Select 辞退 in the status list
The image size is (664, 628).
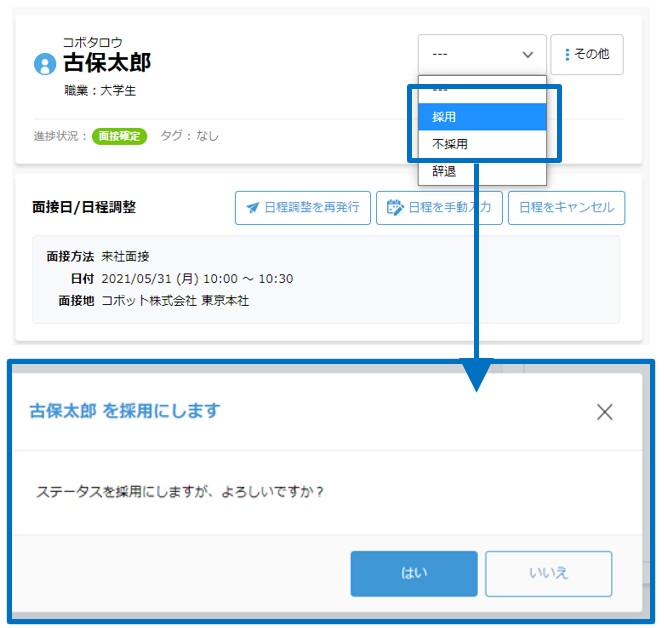point(482,172)
